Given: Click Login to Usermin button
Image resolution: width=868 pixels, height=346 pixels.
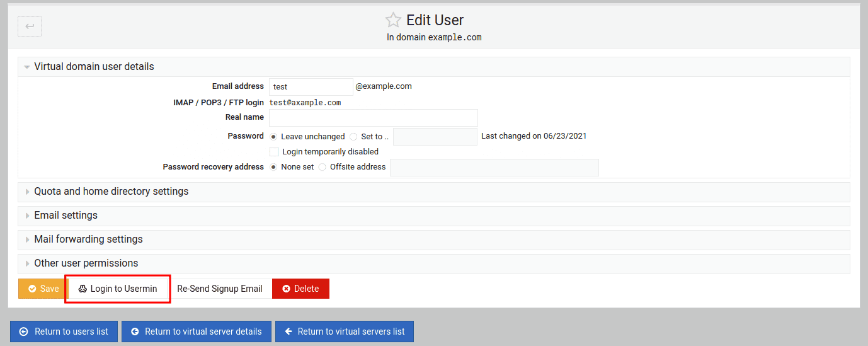Looking at the screenshot, I should [118, 289].
